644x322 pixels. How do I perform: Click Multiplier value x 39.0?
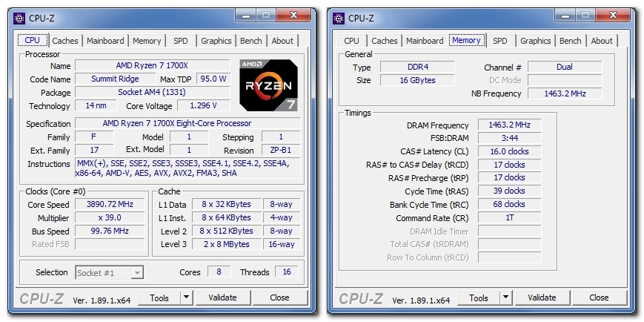pyautogui.click(x=110, y=217)
